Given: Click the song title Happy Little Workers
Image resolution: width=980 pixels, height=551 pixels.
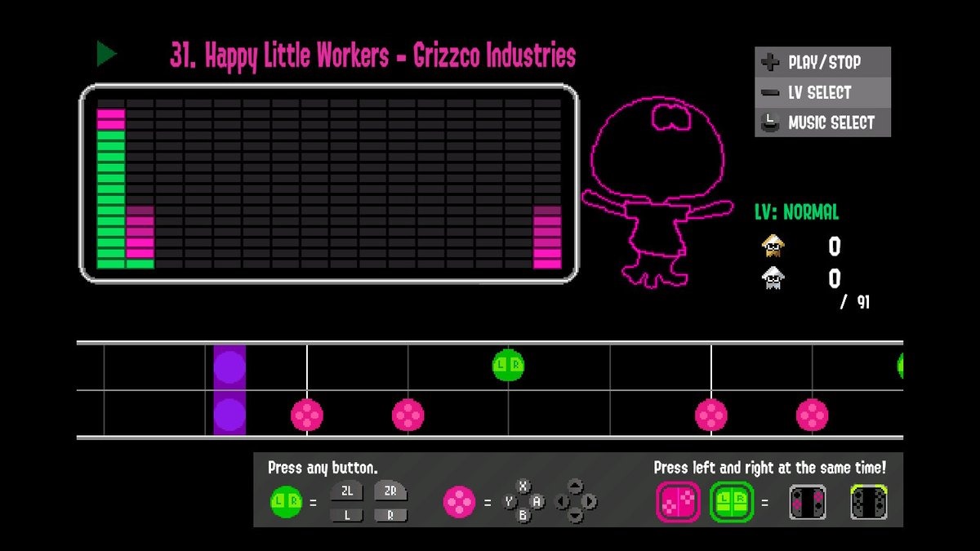Looking at the screenshot, I should click(372, 56).
